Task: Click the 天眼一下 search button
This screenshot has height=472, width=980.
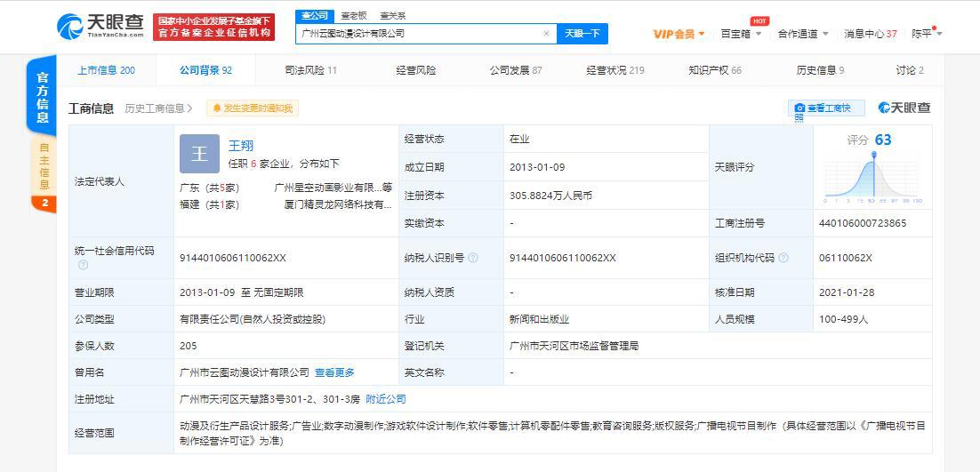Action: tap(582, 34)
